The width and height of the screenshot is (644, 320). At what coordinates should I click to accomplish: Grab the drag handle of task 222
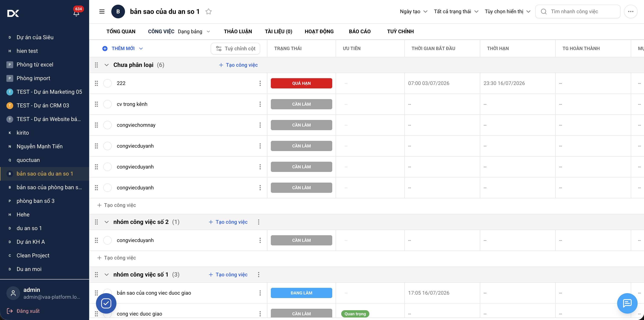[x=96, y=83]
